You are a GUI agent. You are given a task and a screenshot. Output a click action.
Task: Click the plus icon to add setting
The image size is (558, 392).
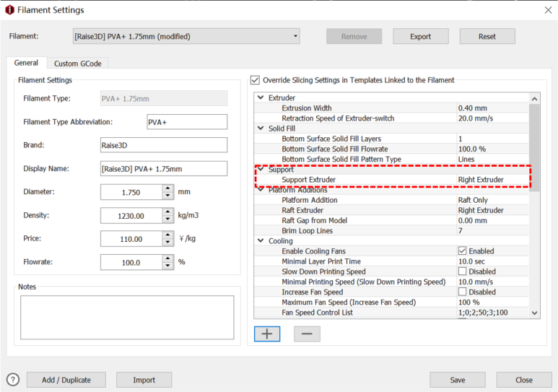[267, 334]
